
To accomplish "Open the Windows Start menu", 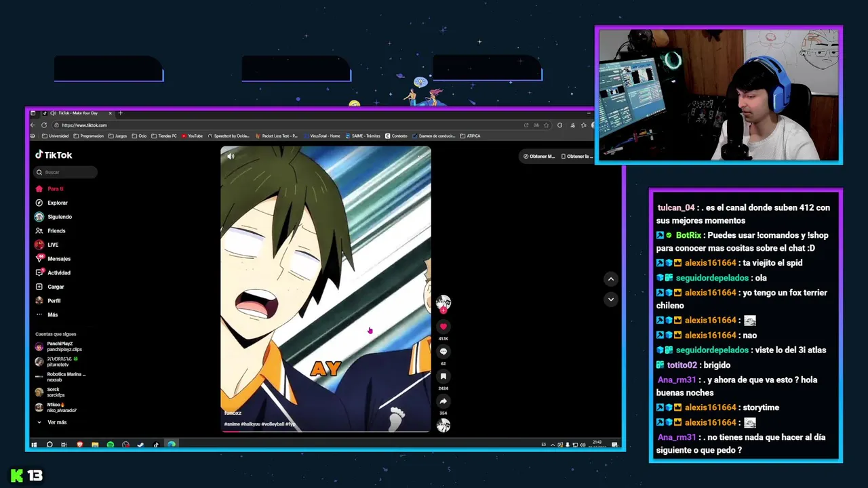I will 35,445.
